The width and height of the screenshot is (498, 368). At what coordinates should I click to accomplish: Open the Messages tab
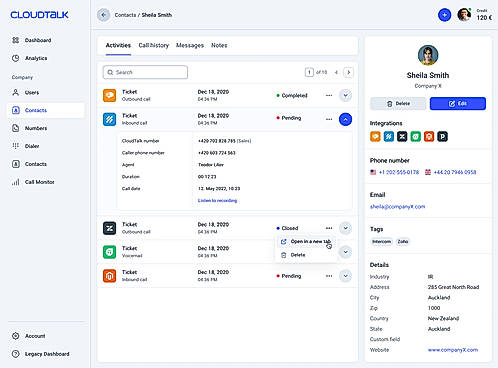[x=190, y=45]
